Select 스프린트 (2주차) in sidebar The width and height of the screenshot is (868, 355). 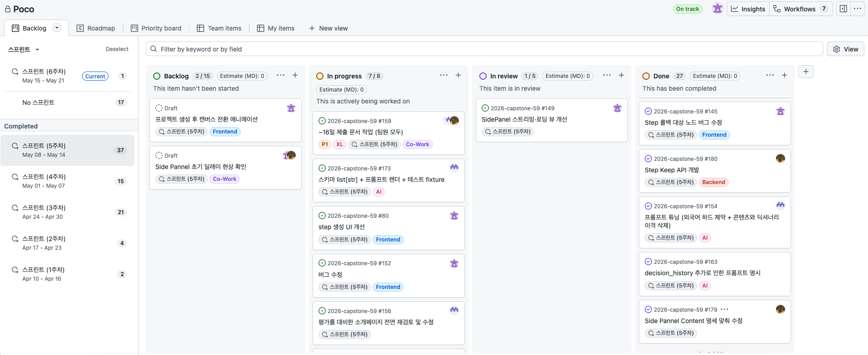[68, 243]
